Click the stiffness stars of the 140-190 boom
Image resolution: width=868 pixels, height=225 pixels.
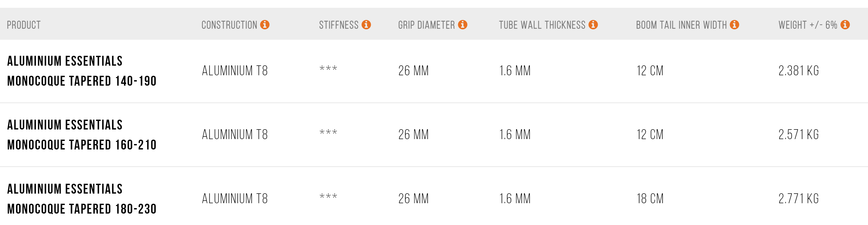pos(328,69)
